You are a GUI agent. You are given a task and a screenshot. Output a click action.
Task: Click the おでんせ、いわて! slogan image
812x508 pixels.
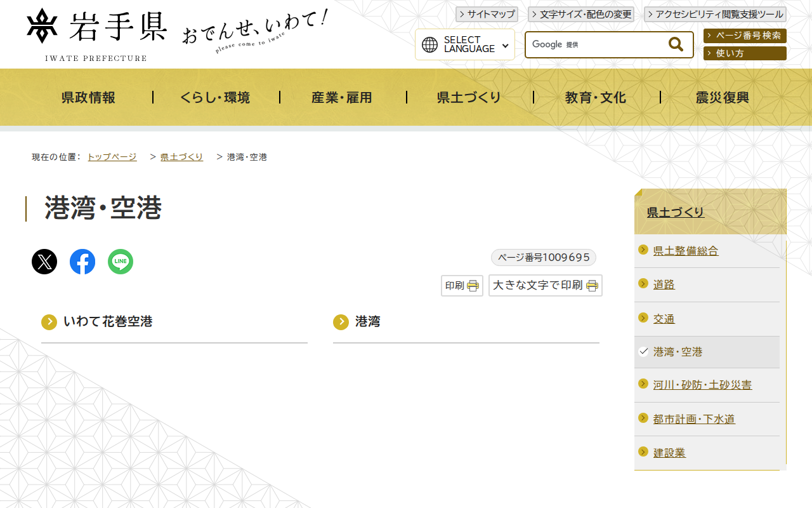pos(254,31)
